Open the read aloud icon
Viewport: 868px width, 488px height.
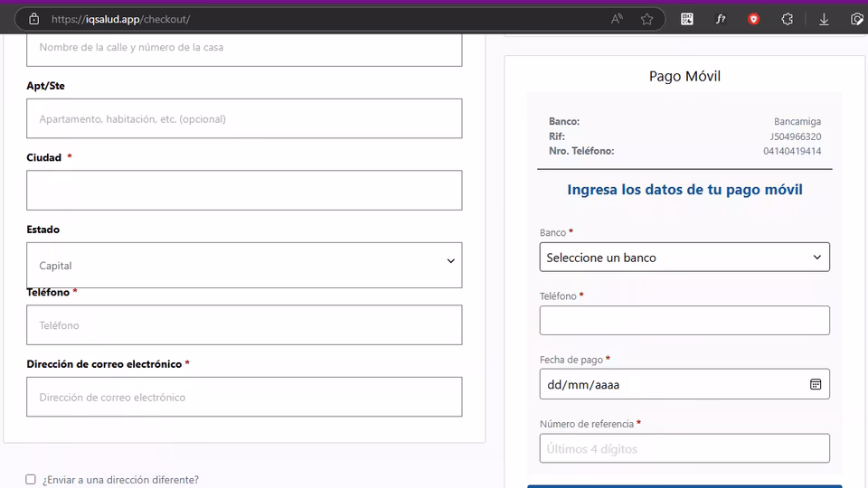tap(617, 19)
